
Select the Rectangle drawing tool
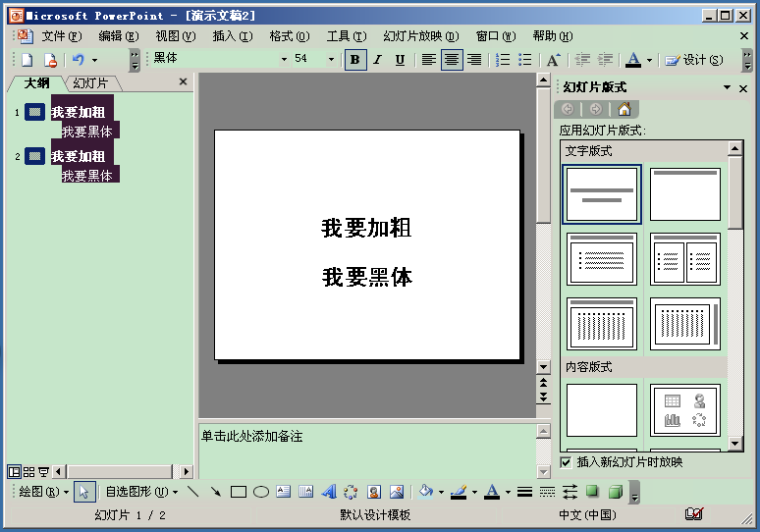pos(239,493)
